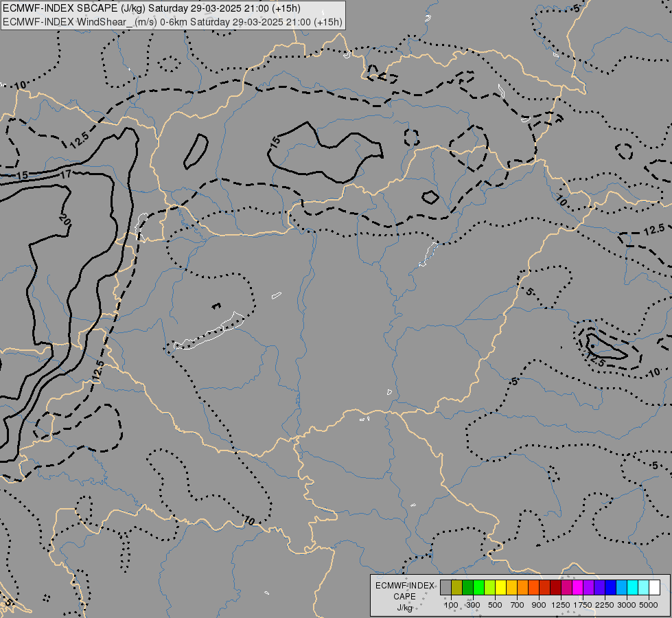Select the pure blue legend swatch
672x618 pixels.
click(610, 587)
